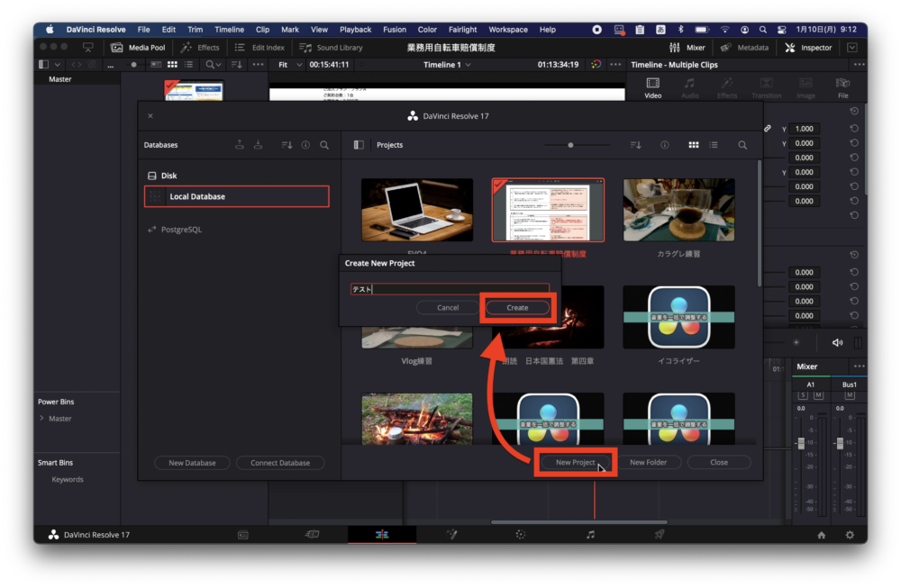
Task: Click the New Project button
Action: click(575, 462)
